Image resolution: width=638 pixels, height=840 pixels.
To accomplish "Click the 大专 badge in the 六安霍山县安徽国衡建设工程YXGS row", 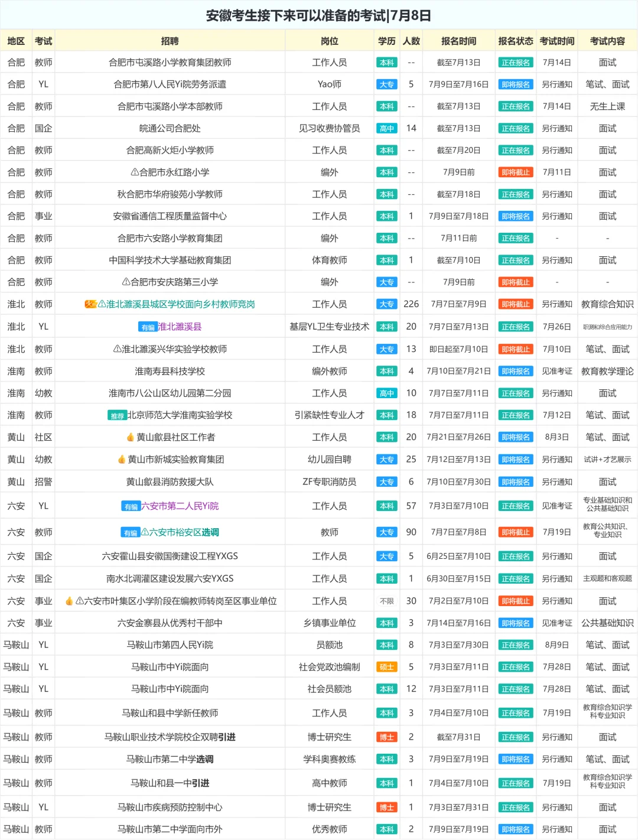I will [x=387, y=556].
